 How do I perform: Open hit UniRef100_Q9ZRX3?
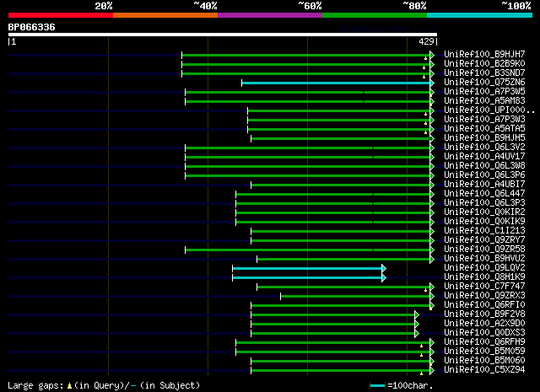484,296
